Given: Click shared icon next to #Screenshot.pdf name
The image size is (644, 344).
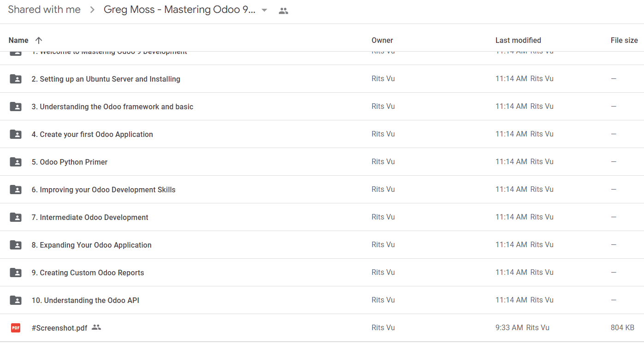Looking at the screenshot, I should point(96,327).
